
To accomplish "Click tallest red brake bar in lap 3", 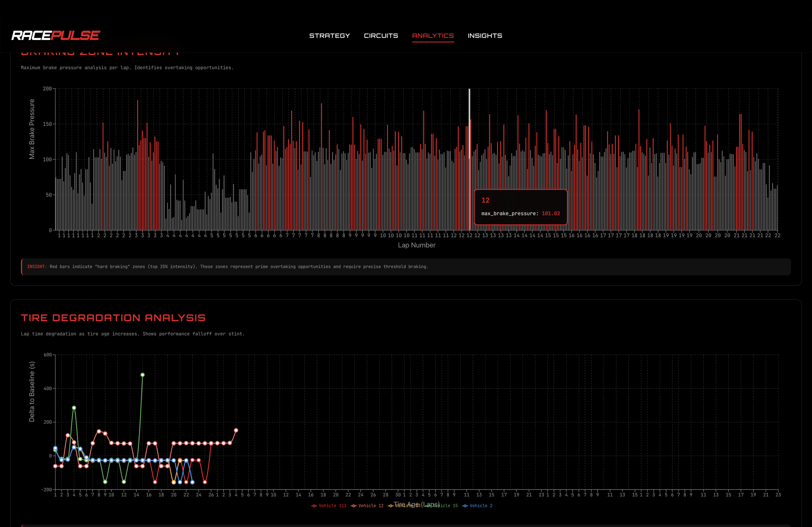I will [137, 164].
